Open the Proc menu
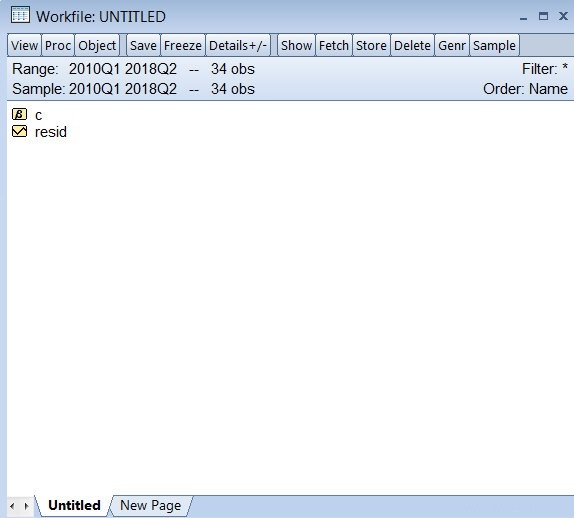Image resolution: width=574 pixels, height=518 pixels. click(58, 45)
